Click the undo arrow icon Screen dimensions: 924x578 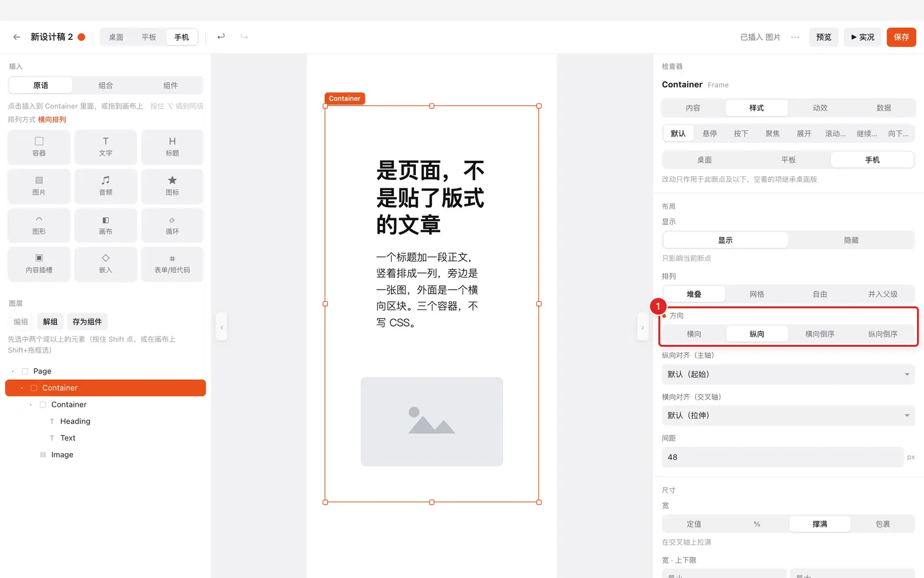[x=221, y=36]
